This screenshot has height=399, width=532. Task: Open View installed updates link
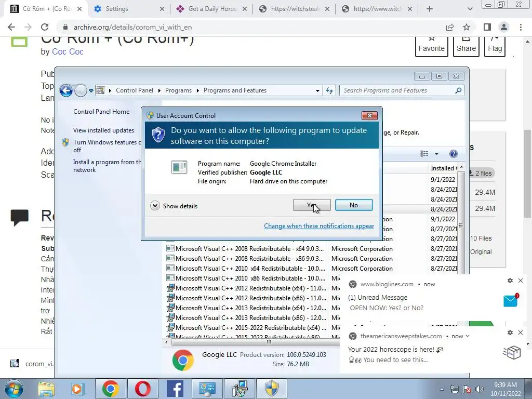coord(103,130)
